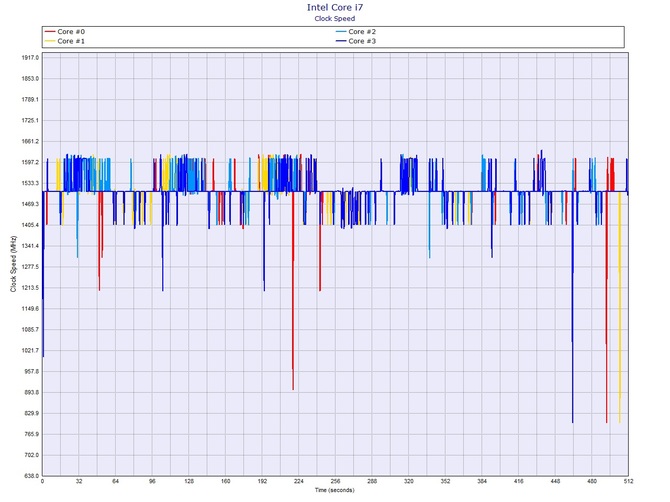Click the 512 tick on the time axis

(x=627, y=482)
